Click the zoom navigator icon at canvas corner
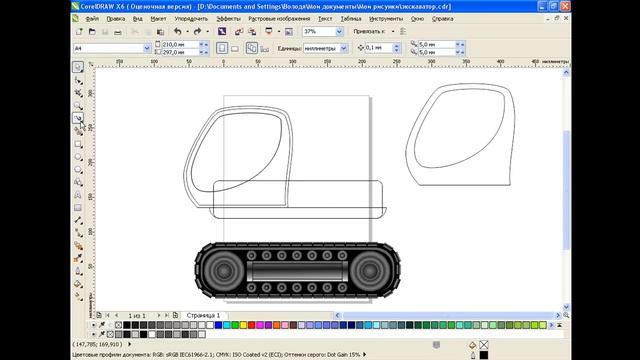The image size is (640, 360). [x=566, y=316]
